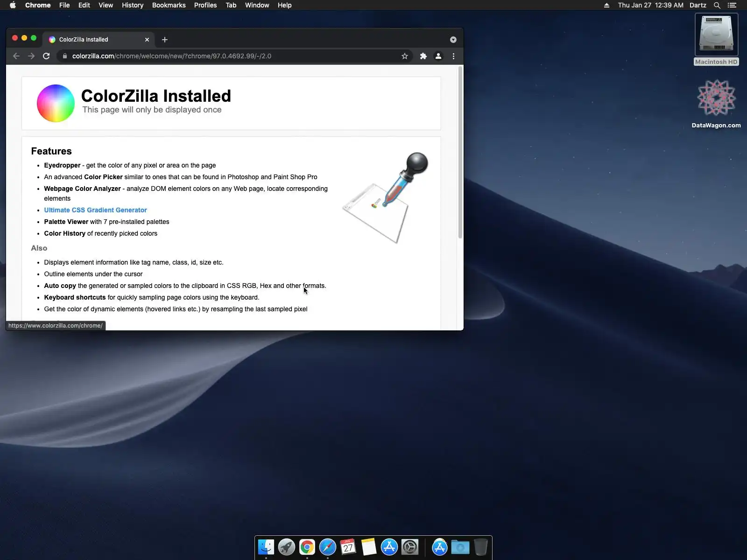747x560 pixels.
Task: Click the Chrome icon in the Dock
Action: tap(307, 547)
